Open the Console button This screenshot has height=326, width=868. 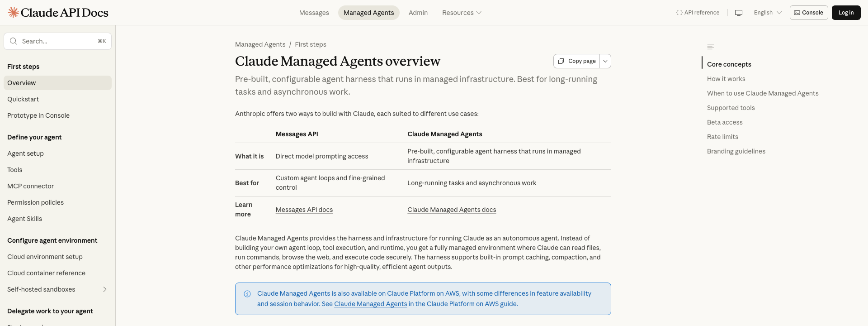pos(809,13)
